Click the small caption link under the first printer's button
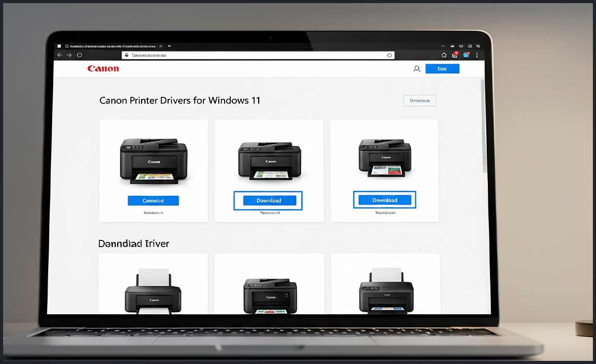 153,213
